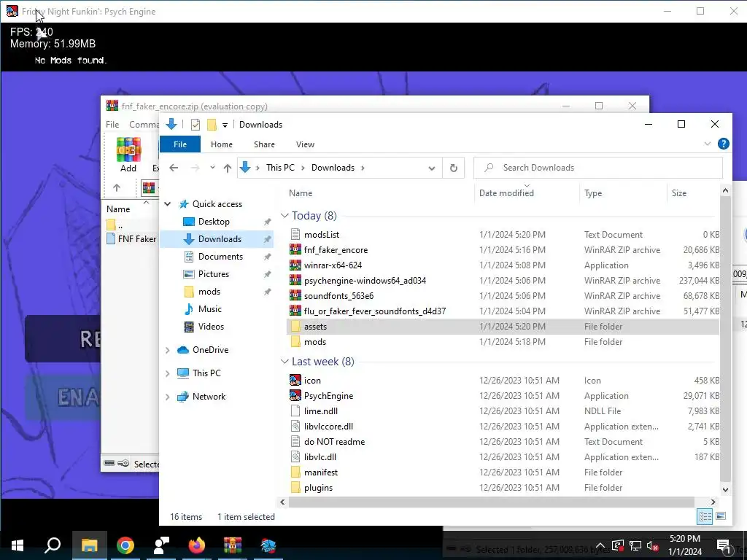Click in the Search Downloads field
The width and height of the screenshot is (747, 560).
point(598,168)
